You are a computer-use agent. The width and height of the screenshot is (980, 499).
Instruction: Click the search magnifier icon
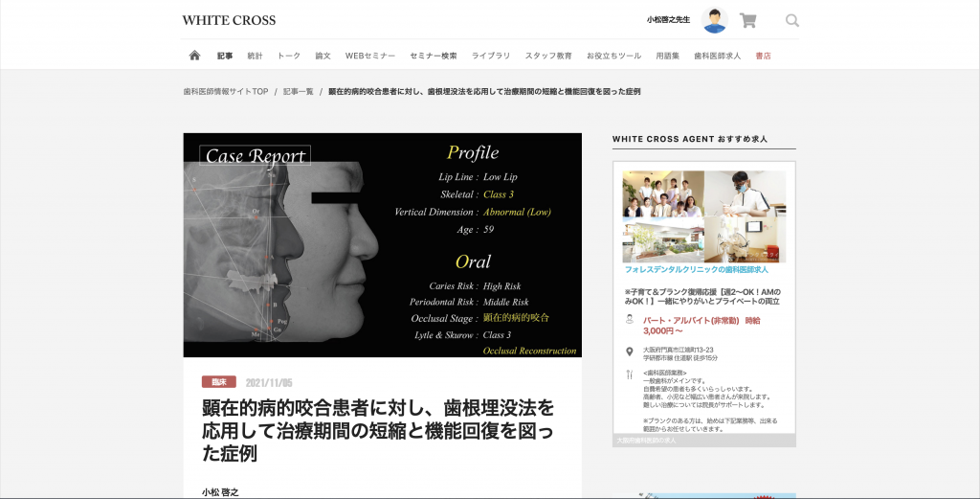coord(791,21)
